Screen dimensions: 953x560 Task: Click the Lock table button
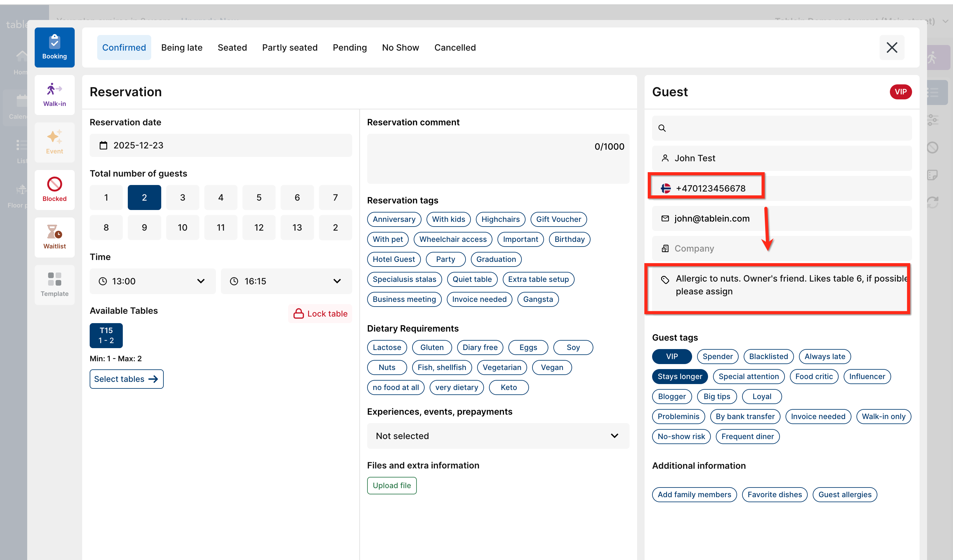tap(320, 314)
